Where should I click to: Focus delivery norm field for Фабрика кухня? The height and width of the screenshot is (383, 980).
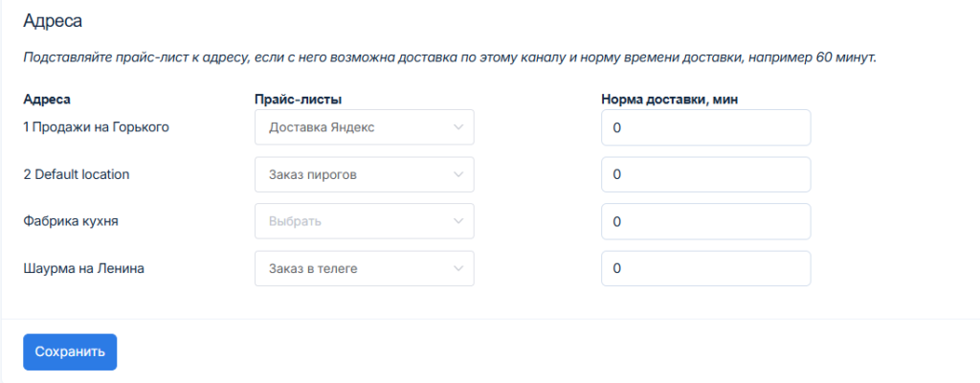click(x=705, y=221)
